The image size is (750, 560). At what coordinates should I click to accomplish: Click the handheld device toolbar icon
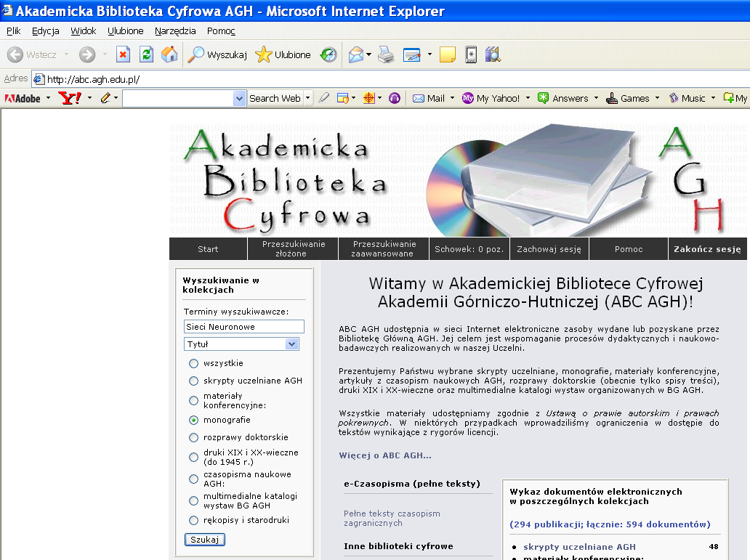(x=471, y=54)
